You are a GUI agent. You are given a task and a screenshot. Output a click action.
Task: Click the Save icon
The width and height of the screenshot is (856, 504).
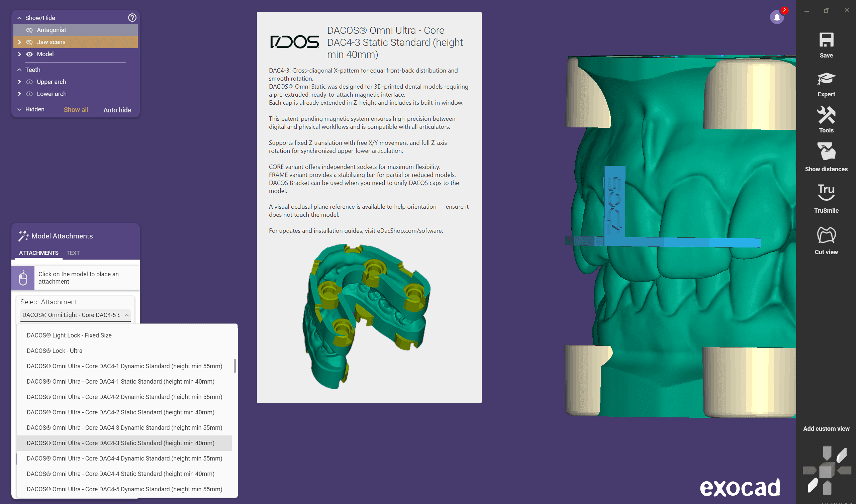826,40
